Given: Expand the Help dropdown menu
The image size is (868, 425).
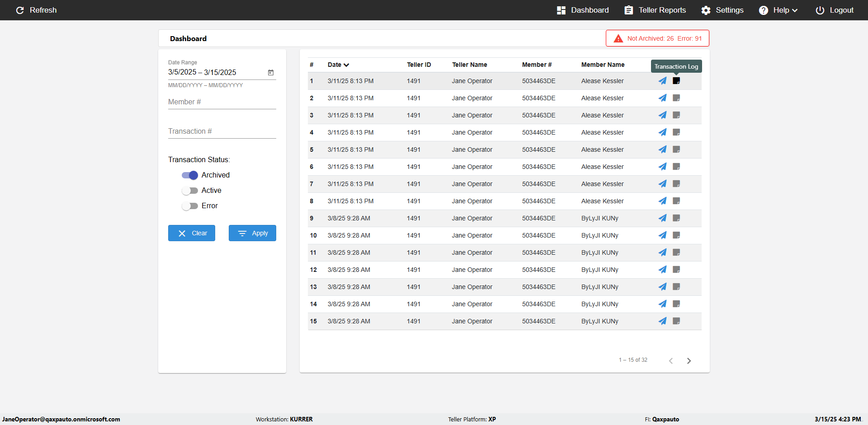Looking at the screenshot, I should tap(778, 10).
